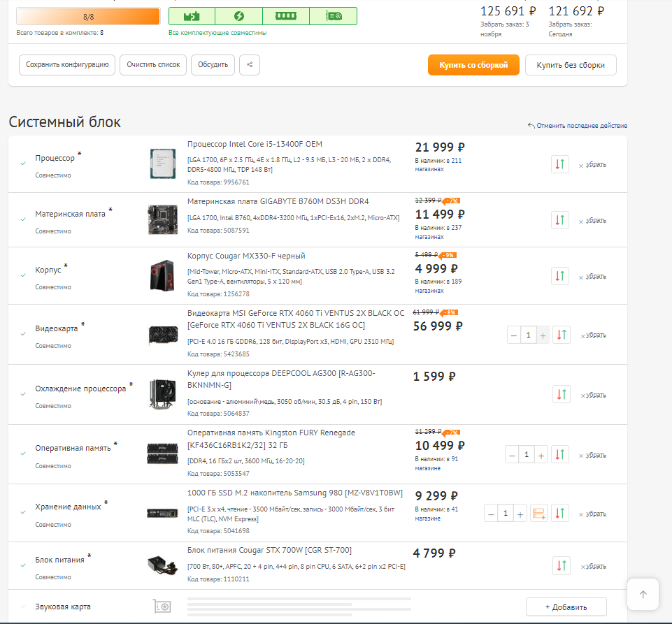Remove the Samsung SSD from the build

pos(592,514)
